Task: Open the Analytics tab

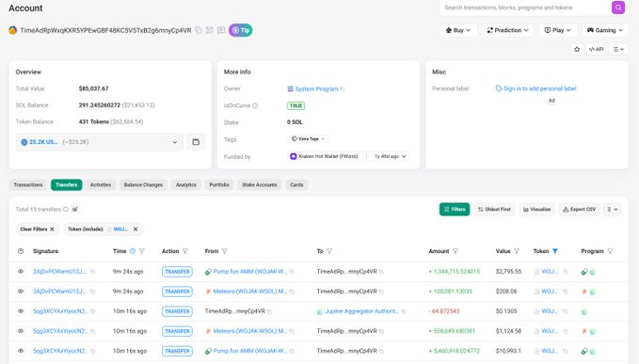Action: pyautogui.click(x=186, y=185)
